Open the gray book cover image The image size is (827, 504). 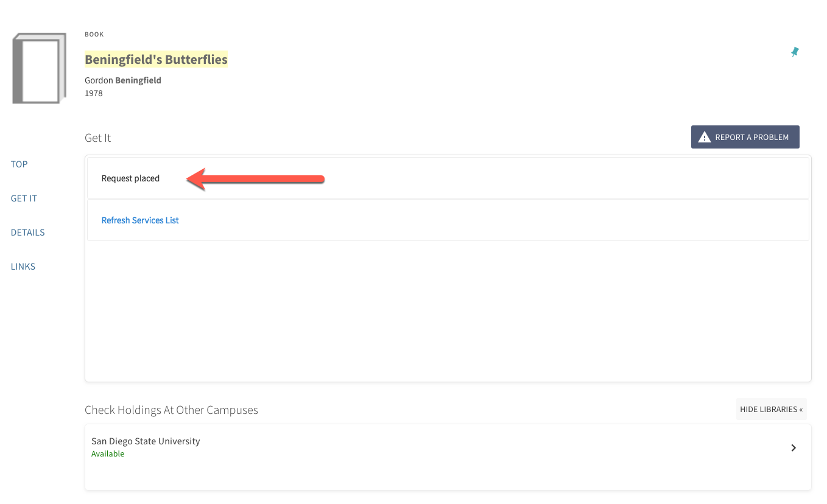coord(39,68)
